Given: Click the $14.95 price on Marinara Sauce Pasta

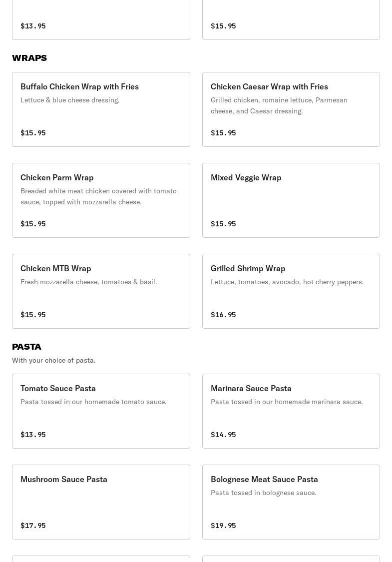Looking at the screenshot, I should tap(223, 435).
